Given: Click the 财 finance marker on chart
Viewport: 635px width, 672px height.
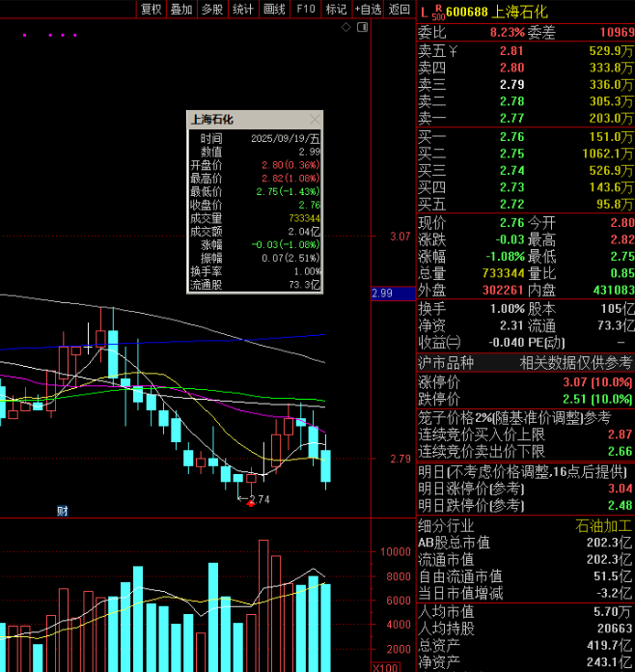Looking at the screenshot, I should (x=63, y=511).
